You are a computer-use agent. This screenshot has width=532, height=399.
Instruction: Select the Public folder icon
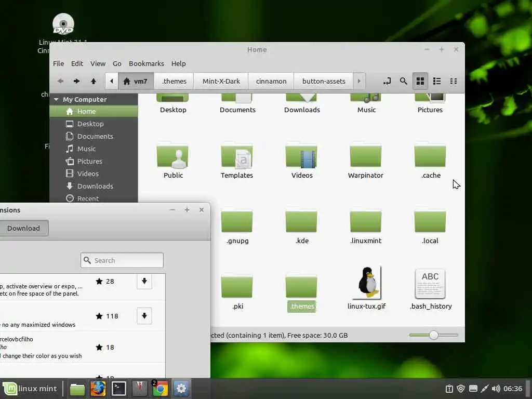172,156
